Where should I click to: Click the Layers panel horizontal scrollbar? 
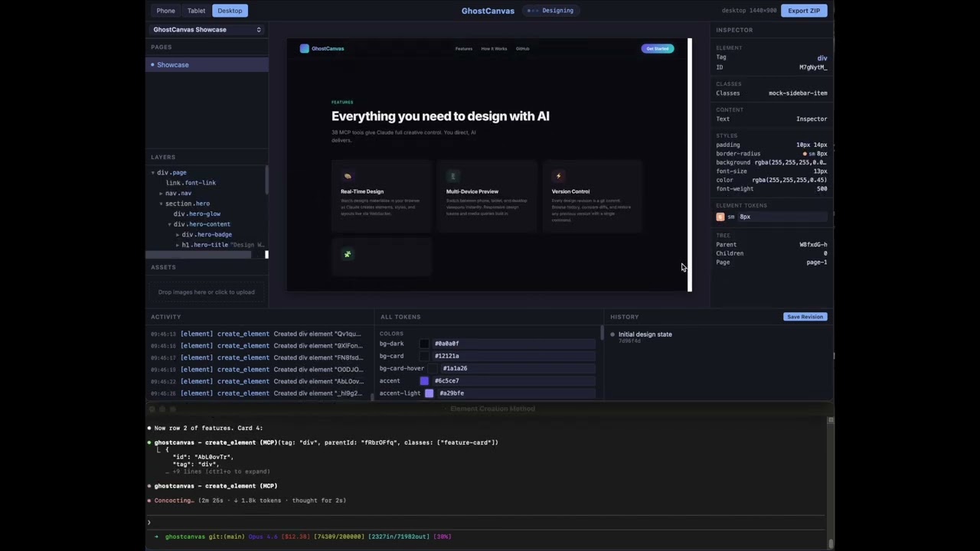[199, 255]
